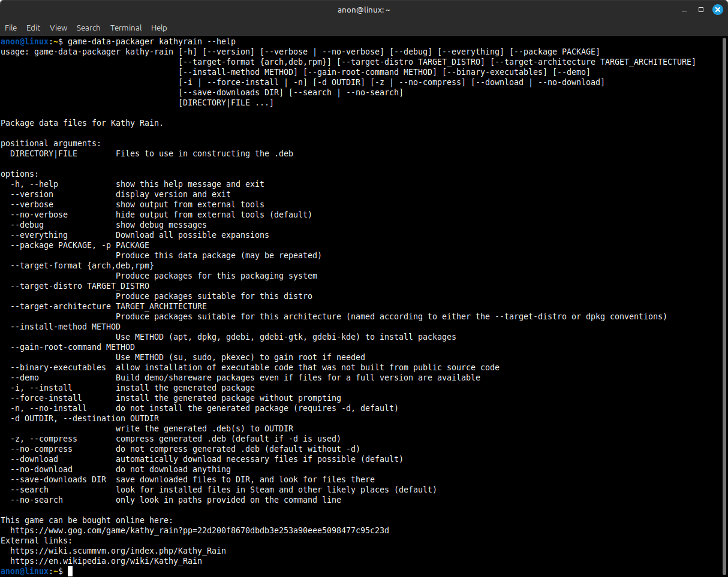Open the Terminal menu
The image size is (728, 577).
pos(126,28)
